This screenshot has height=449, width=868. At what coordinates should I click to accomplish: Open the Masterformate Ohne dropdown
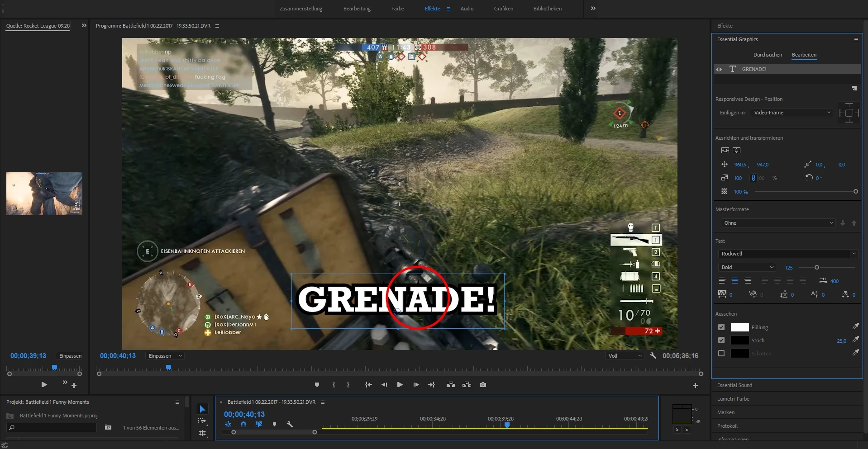click(x=777, y=223)
